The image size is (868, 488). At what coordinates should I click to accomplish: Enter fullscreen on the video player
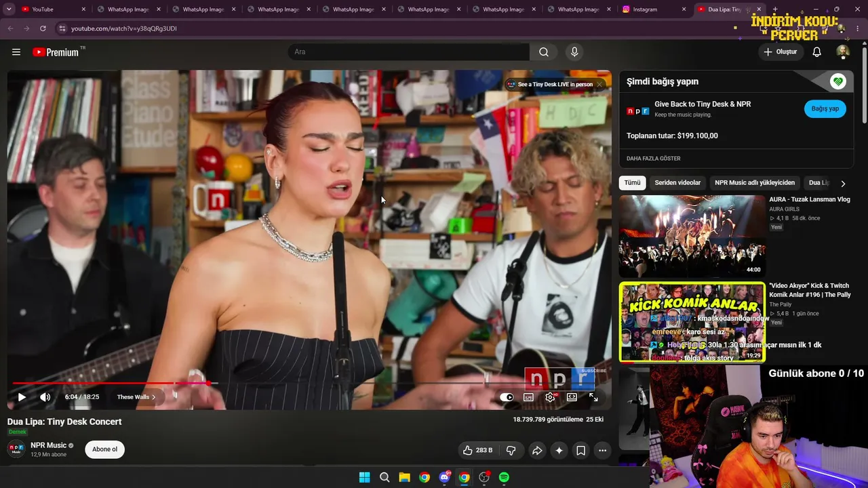pyautogui.click(x=593, y=397)
